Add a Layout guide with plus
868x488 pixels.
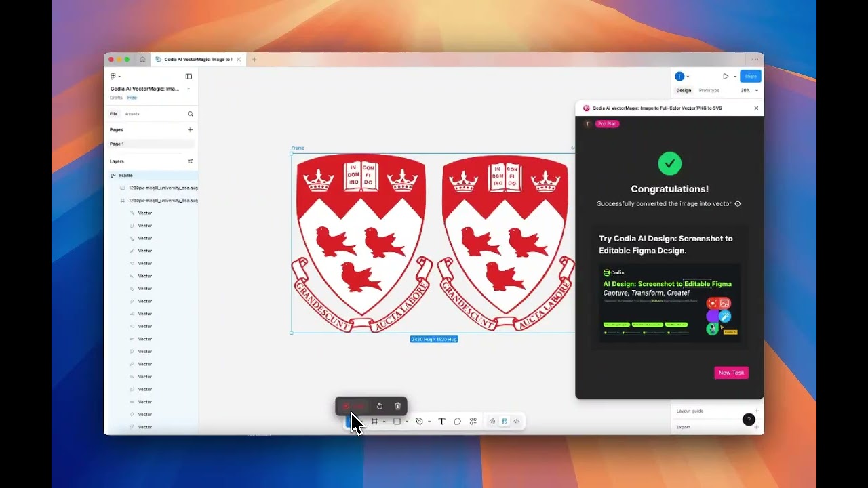click(x=757, y=411)
